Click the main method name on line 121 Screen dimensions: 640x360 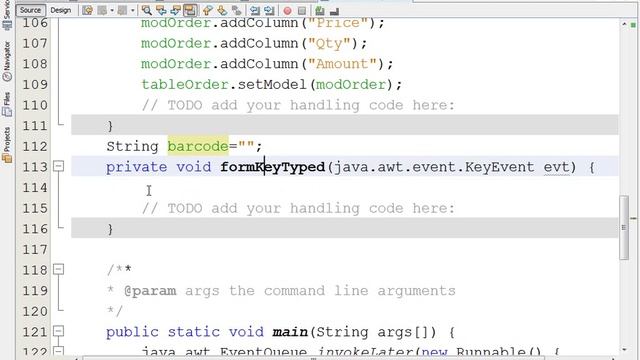point(290,332)
